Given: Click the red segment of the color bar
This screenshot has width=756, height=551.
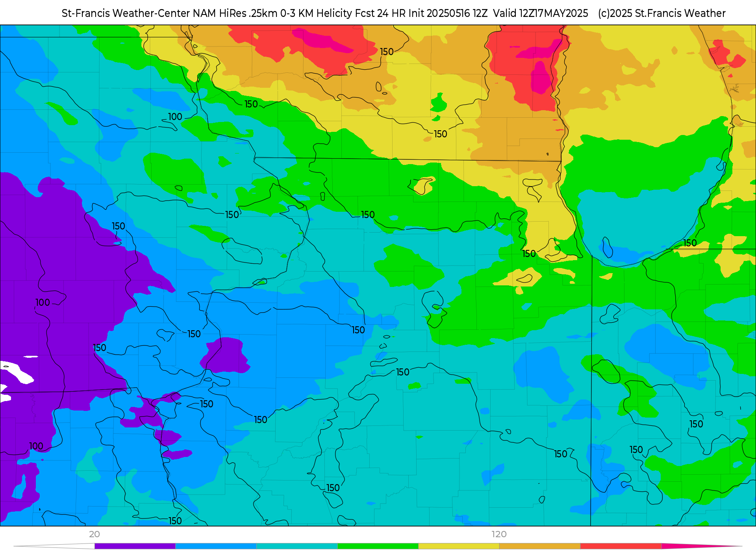Looking at the screenshot, I should [x=621, y=546].
